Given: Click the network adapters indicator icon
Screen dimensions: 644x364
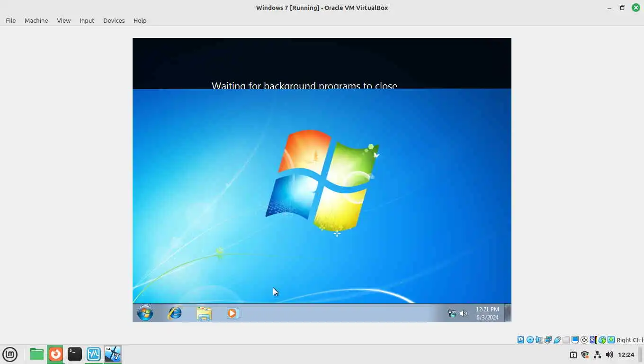Looking at the screenshot, I should [548, 340].
